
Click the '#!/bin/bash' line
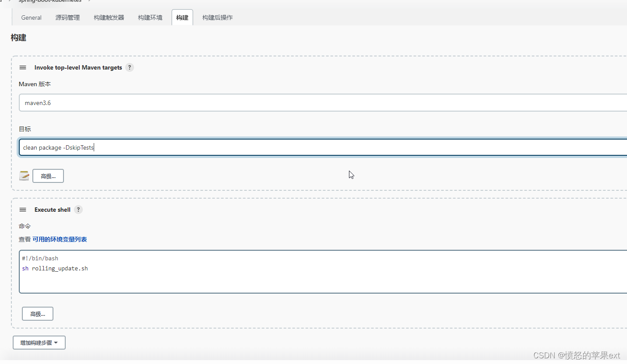tap(40, 259)
